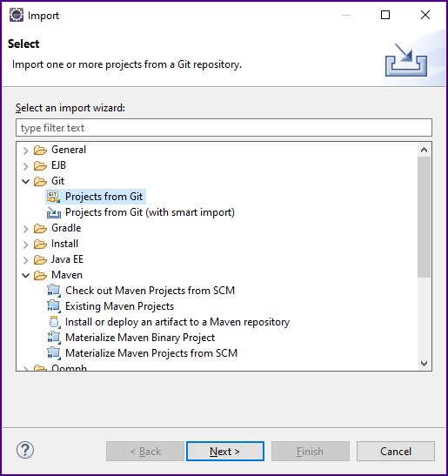The width and height of the screenshot is (448, 476).
Task: Click the Existing Maven Projects icon
Action: tap(54, 306)
